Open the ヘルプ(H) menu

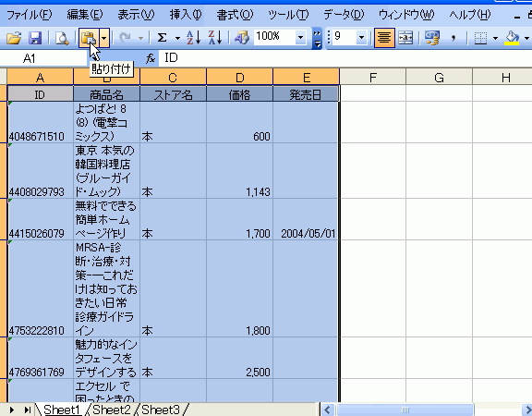point(470,15)
